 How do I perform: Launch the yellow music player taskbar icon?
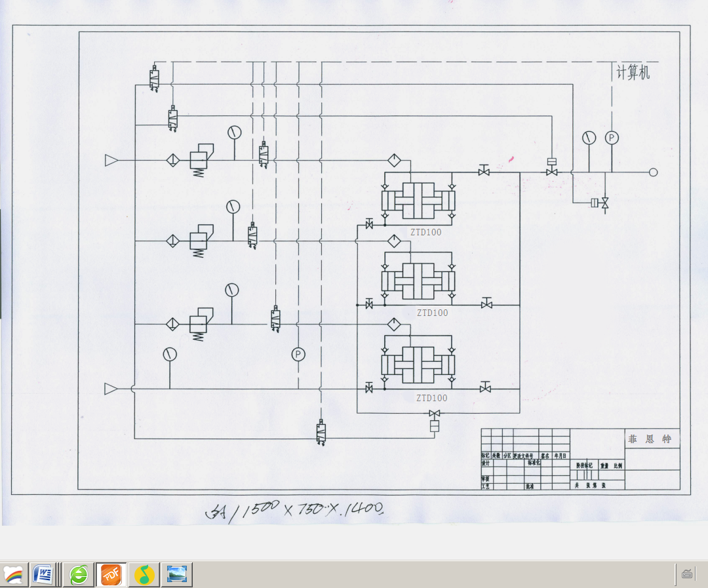(144, 575)
